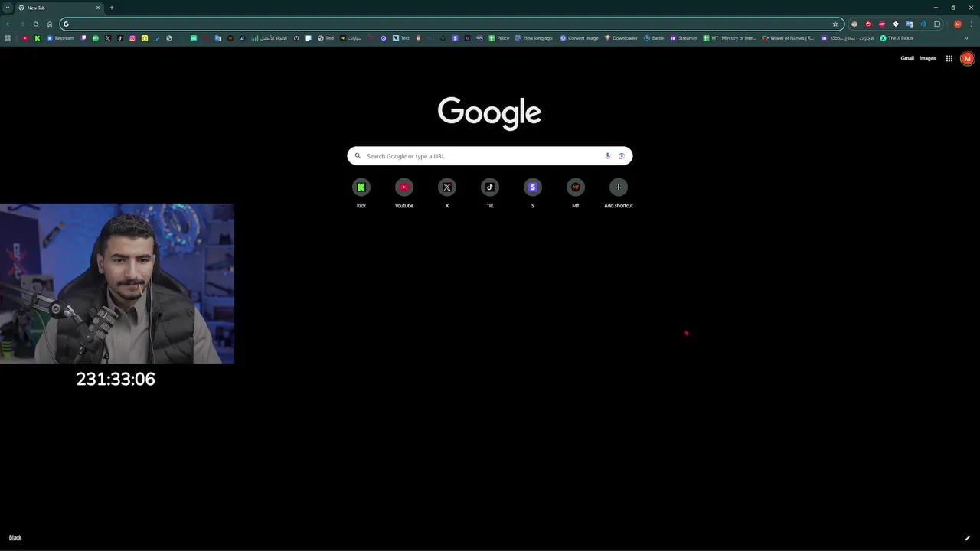This screenshot has width=980, height=551.
Task: Select the New Tab tab
Action: point(59,8)
